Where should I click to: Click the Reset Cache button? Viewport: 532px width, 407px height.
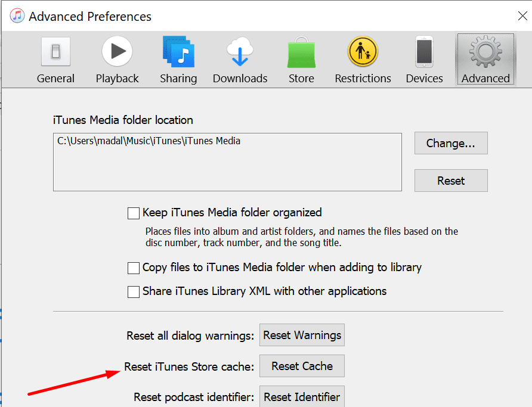(x=302, y=366)
